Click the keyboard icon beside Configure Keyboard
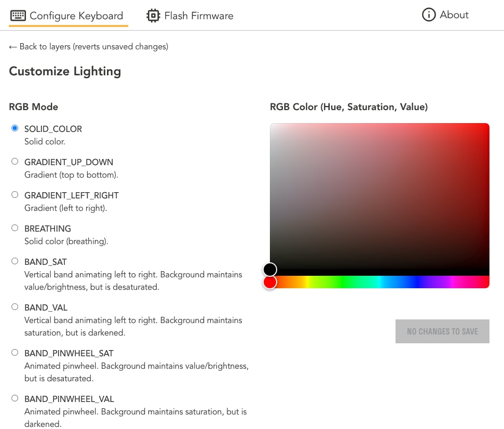Image resolution: width=504 pixels, height=429 pixels. [18, 16]
